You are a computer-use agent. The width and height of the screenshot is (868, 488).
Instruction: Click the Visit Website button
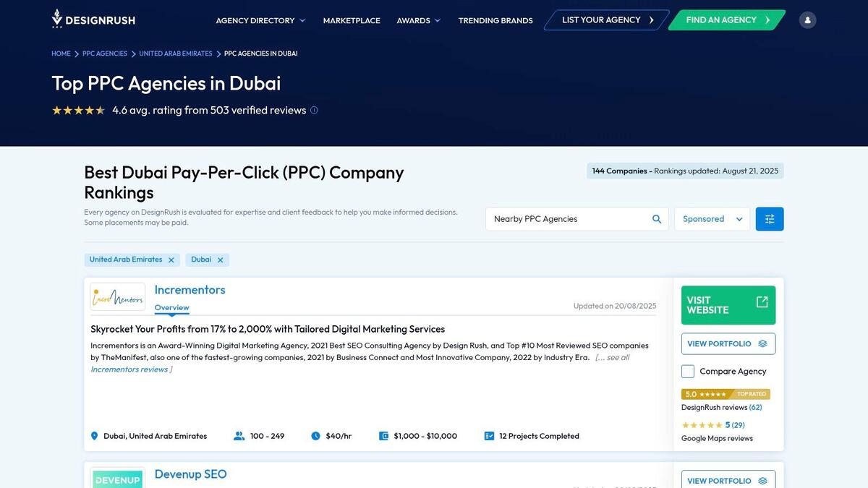coord(727,304)
